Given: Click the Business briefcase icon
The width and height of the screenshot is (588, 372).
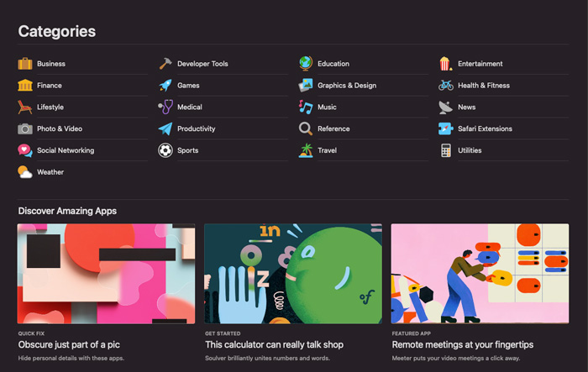Looking at the screenshot, I should [x=25, y=64].
